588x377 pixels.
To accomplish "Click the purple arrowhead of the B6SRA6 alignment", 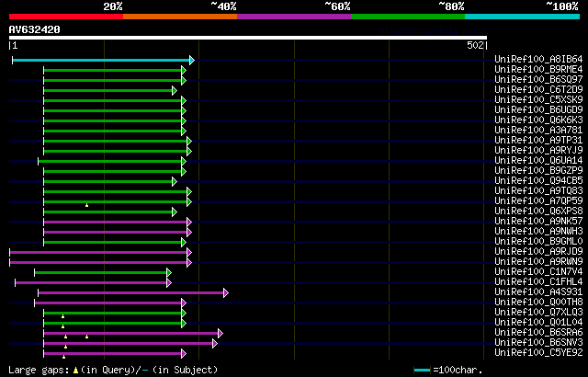I will coord(220,334).
